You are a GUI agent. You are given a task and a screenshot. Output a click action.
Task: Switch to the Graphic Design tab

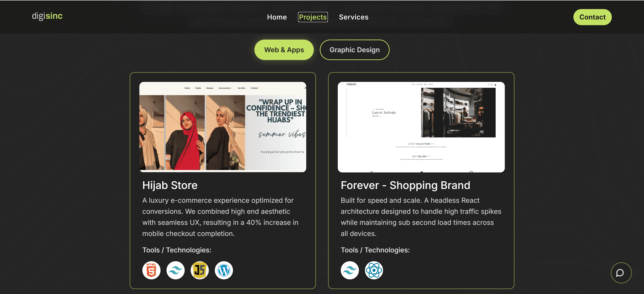click(x=355, y=50)
